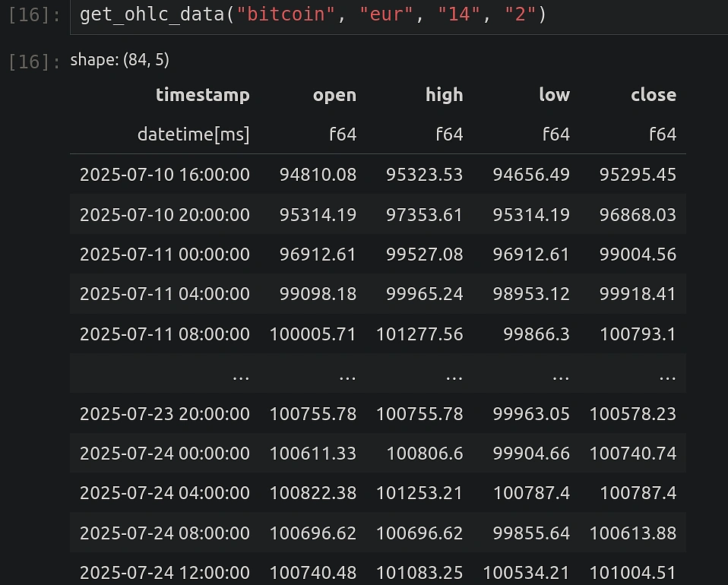Screen dimensions: 728x585
Task: Click the "bitcoin" string argument
Action: (284, 13)
